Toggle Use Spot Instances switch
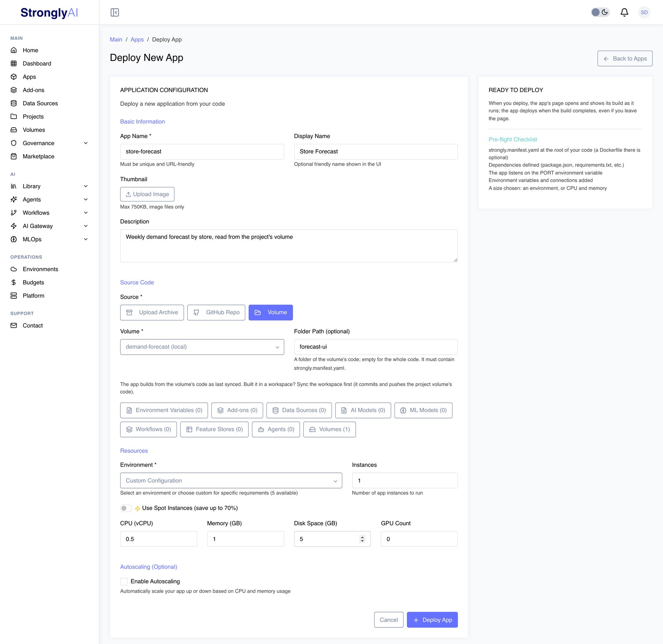 [x=126, y=508]
